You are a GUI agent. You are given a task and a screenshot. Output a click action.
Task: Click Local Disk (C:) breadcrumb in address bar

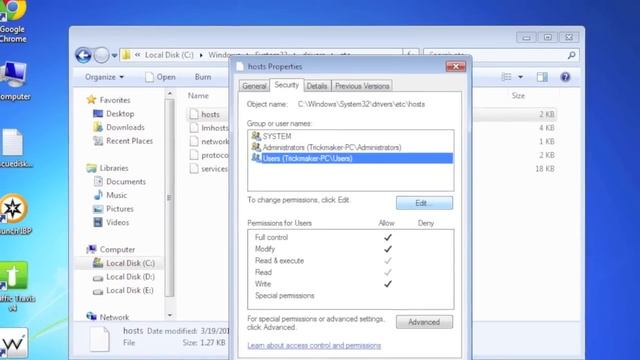(169, 55)
